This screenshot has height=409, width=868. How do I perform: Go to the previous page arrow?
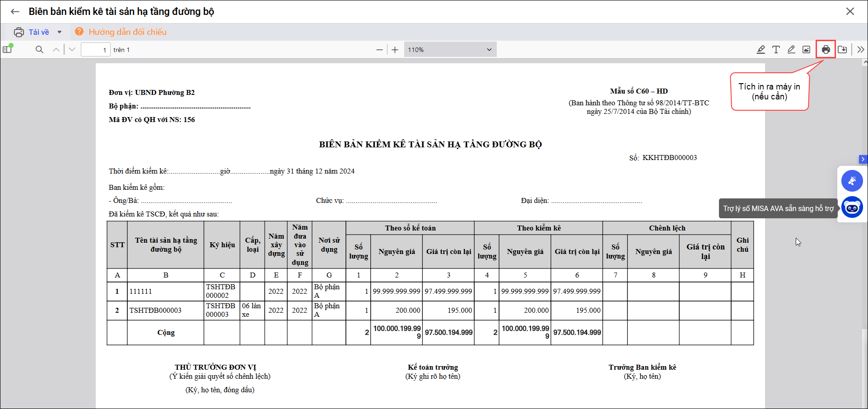click(x=56, y=50)
